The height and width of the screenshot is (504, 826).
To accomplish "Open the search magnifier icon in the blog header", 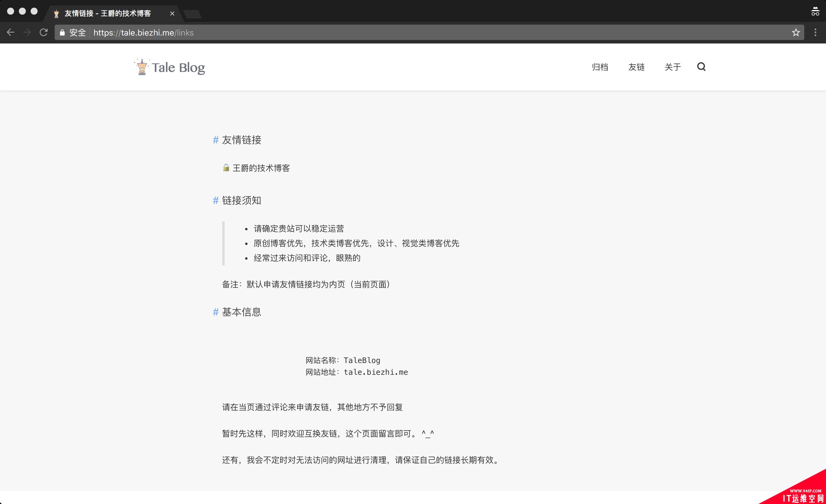I will pyautogui.click(x=701, y=67).
